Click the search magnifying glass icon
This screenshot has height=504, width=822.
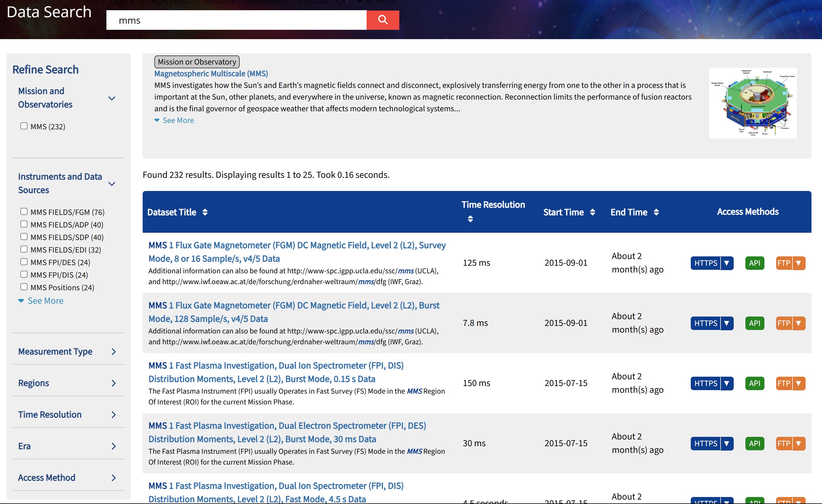382,20
